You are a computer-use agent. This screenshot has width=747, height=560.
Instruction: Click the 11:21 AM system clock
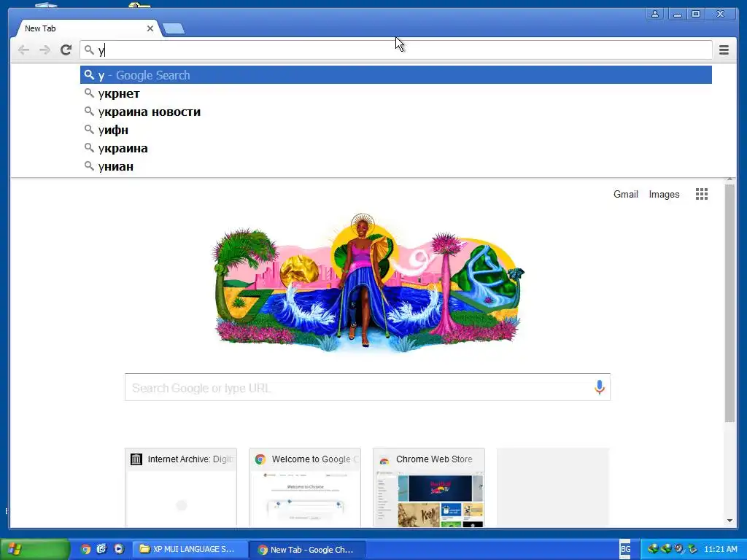coord(720,550)
